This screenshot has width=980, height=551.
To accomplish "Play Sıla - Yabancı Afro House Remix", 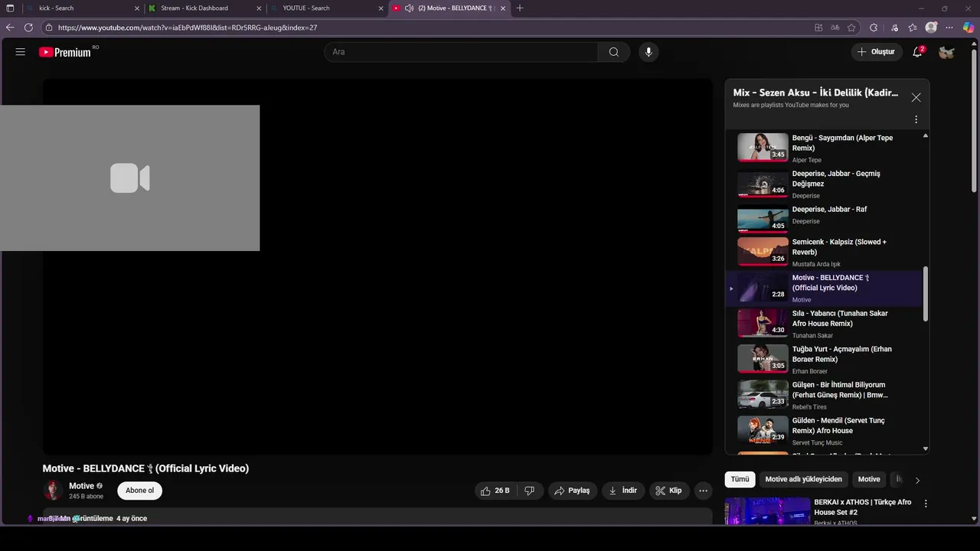I will pos(825,324).
